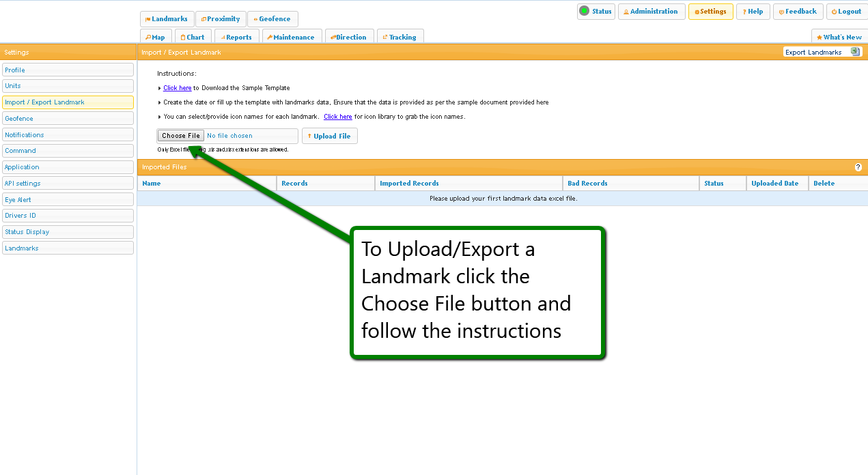The width and height of the screenshot is (868, 475).
Task: Open the Chart tab
Action: point(192,37)
